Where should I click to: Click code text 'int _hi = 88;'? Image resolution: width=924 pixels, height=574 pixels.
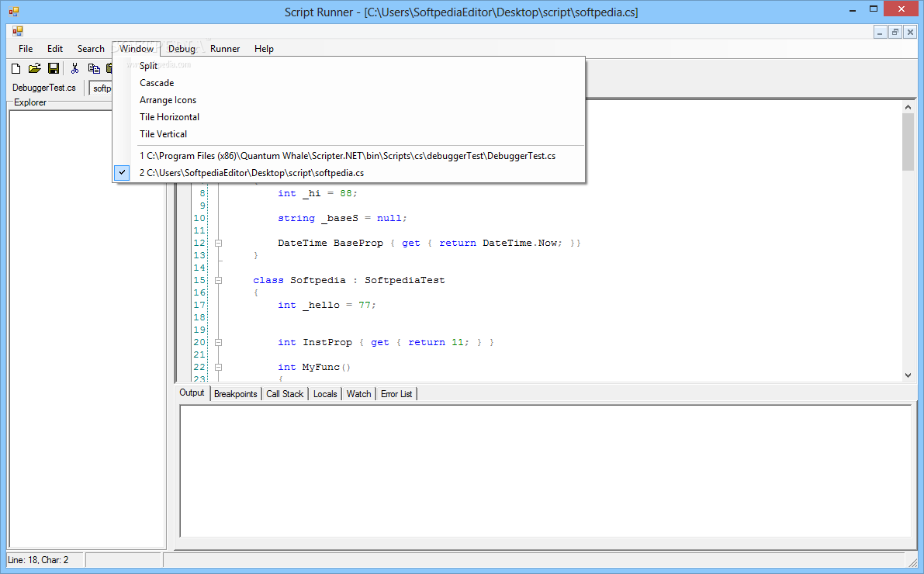pyautogui.click(x=317, y=193)
